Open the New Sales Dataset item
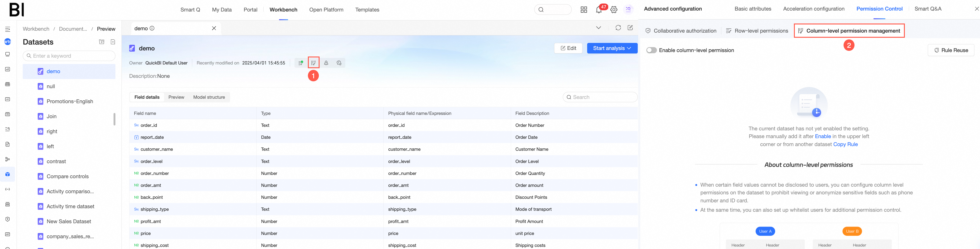The height and width of the screenshot is (249, 980). pos(69,222)
